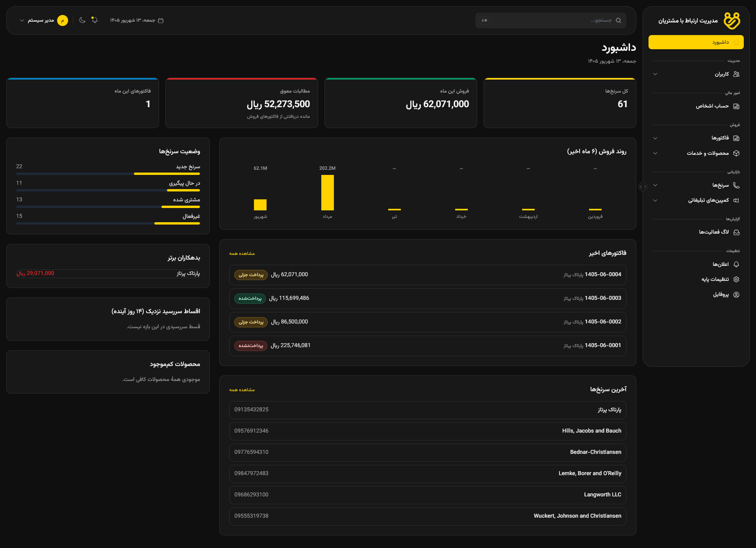Click the magnifier icon in search box

(x=619, y=20)
